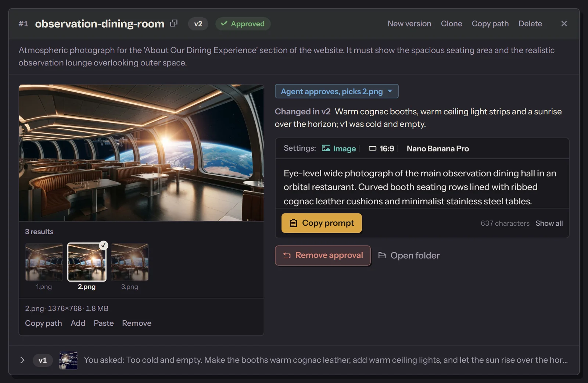
Task: Open the Agent approves, picks 2.png dropdown
Action: click(x=337, y=92)
